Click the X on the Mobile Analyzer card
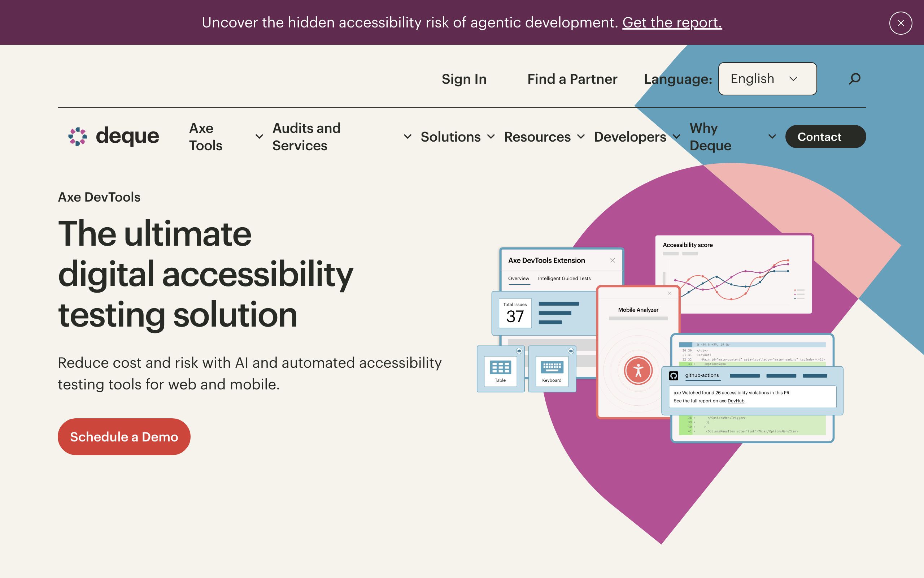 (669, 293)
